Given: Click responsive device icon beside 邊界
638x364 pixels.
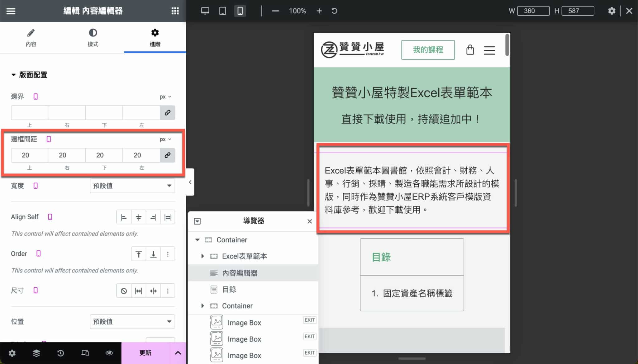Looking at the screenshot, I should pyautogui.click(x=36, y=97).
